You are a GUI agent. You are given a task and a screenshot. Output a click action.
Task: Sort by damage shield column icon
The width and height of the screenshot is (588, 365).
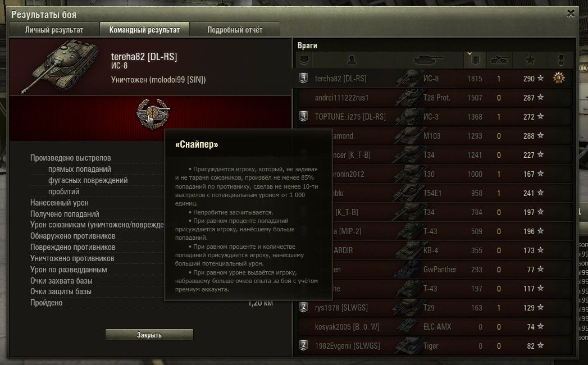(475, 60)
